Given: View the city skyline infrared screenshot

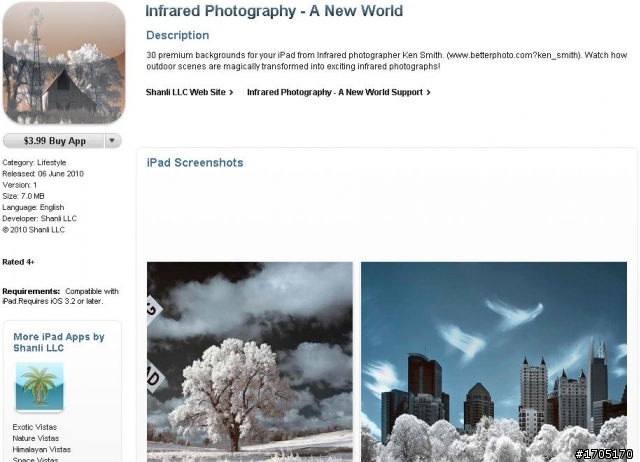Looking at the screenshot, I should [x=494, y=362].
